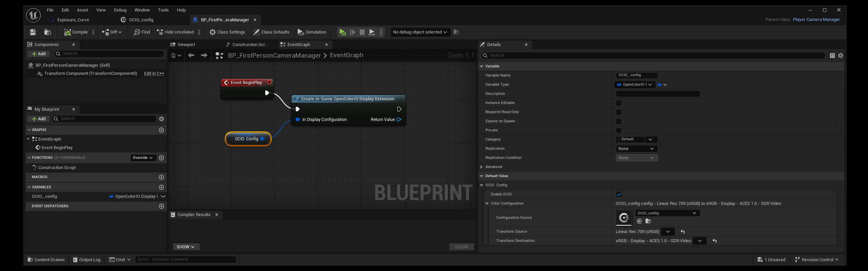Start Simulation from toolbar
Viewport: 868px width, 271px height.
pyautogui.click(x=312, y=32)
